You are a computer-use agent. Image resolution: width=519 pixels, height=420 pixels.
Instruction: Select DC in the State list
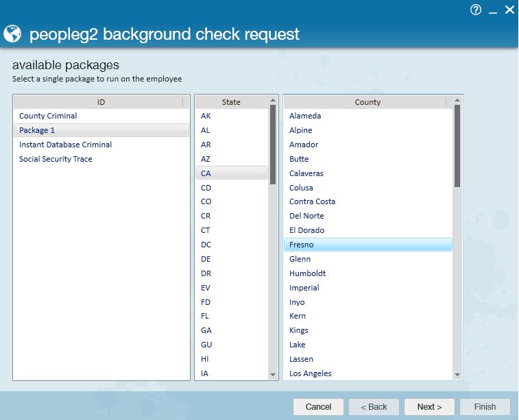231,245
